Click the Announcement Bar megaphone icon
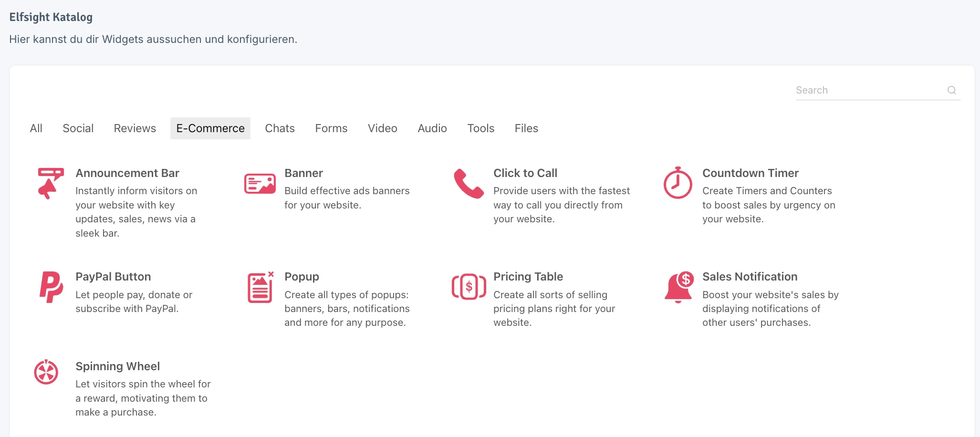The width and height of the screenshot is (980, 437). pyautogui.click(x=51, y=183)
